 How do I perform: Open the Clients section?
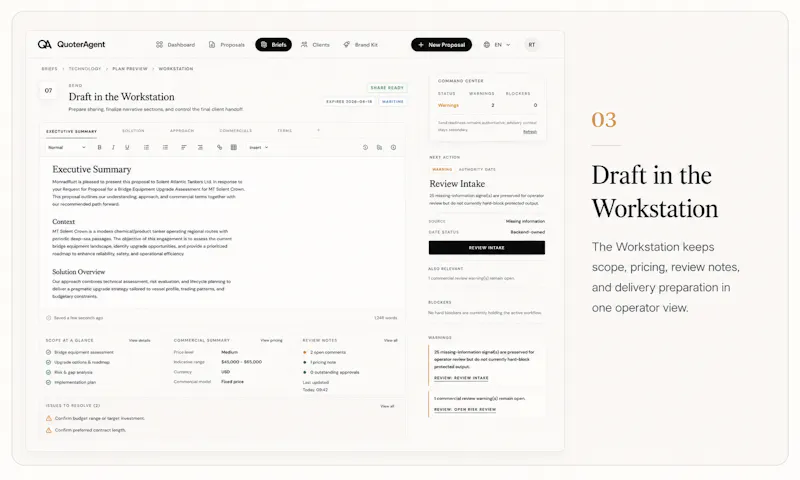(315, 45)
